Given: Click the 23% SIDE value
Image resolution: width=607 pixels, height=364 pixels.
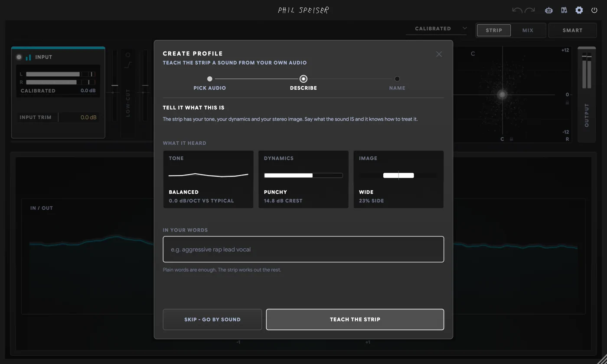Looking at the screenshot, I should click(x=372, y=201).
